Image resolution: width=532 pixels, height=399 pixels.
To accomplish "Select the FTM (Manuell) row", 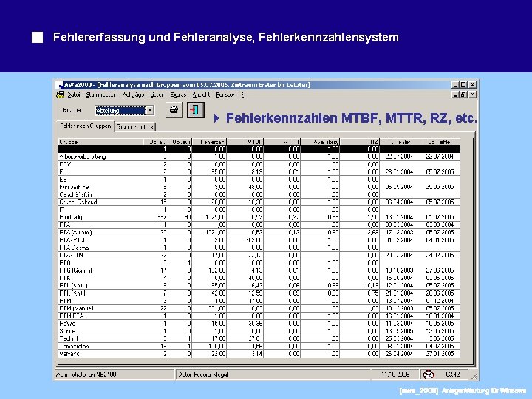I will [259, 308].
